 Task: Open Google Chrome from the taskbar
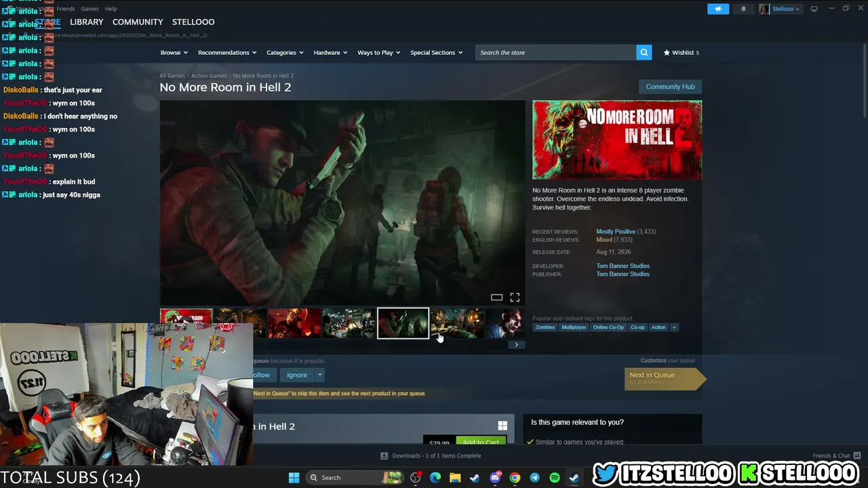pyautogui.click(x=515, y=478)
